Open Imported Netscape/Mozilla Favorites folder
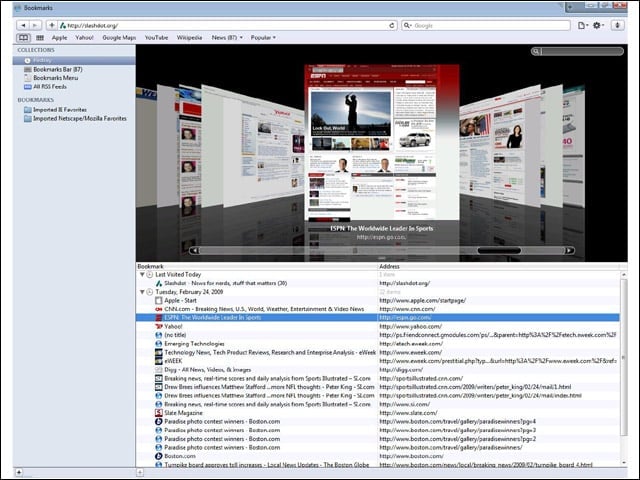 pyautogui.click(x=74, y=118)
